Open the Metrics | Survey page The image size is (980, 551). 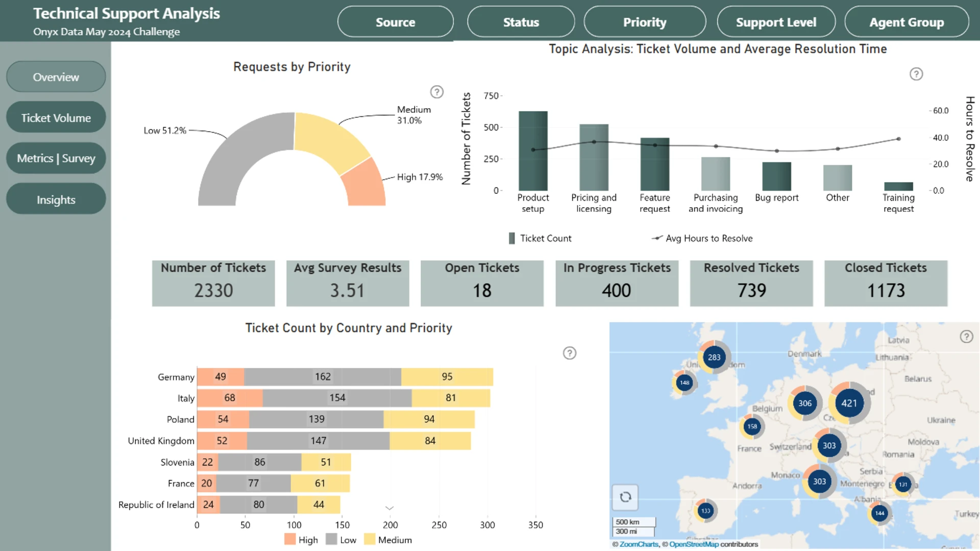tap(56, 158)
